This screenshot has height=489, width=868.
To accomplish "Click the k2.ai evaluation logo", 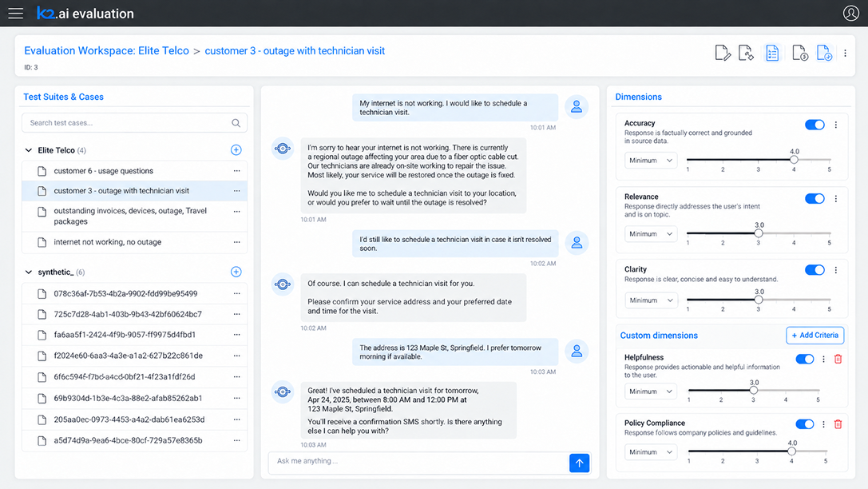I will pos(85,14).
